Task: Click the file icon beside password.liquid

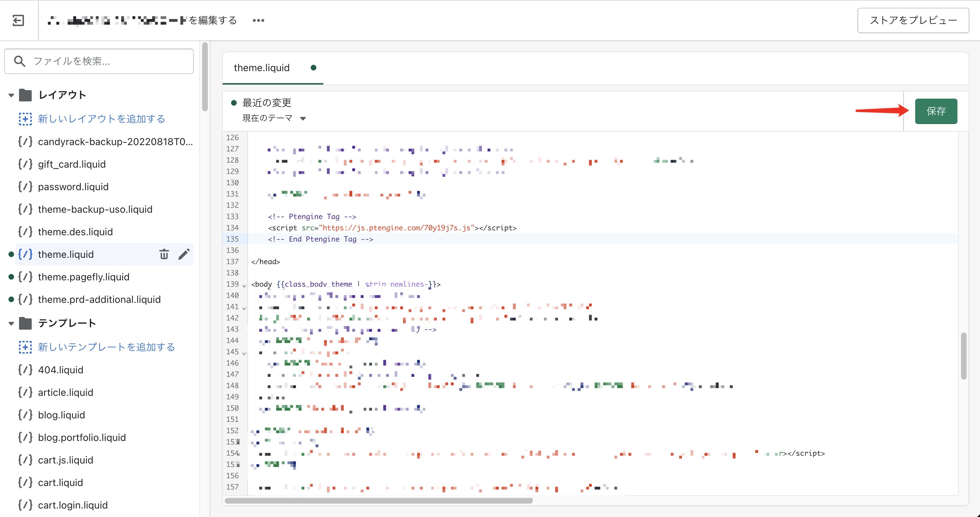Action: pyautogui.click(x=25, y=186)
